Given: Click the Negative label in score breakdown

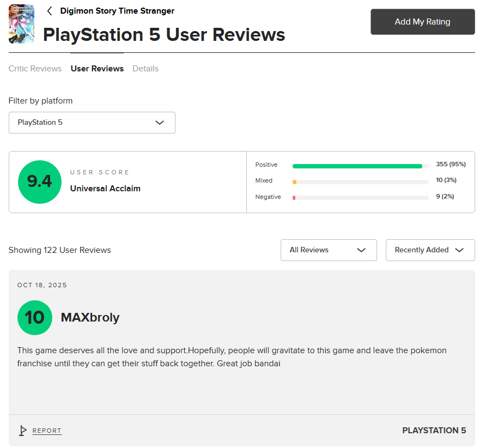Looking at the screenshot, I should coord(268,197).
